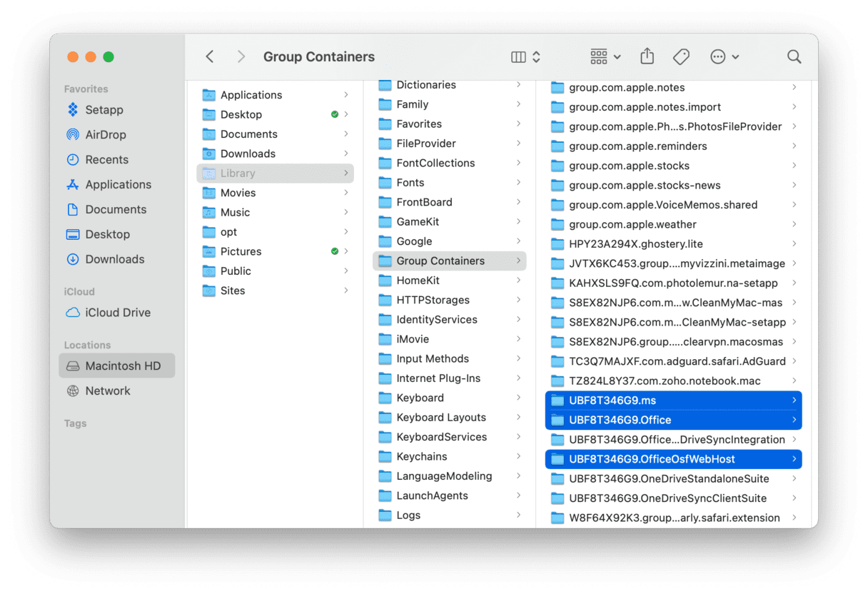Click the Edit Tags icon
This screenshot has width=868, height=594.
681,56
